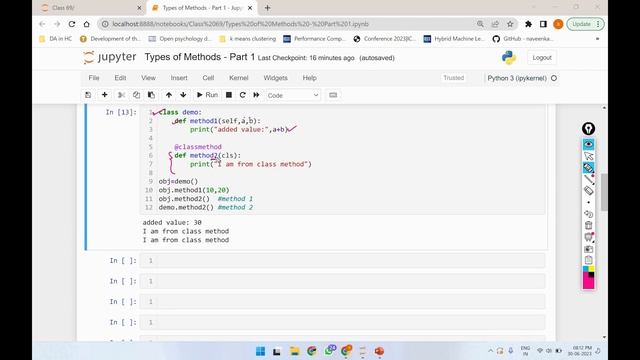Open the View menu
640x360 pixels.
tap(148, 78)
